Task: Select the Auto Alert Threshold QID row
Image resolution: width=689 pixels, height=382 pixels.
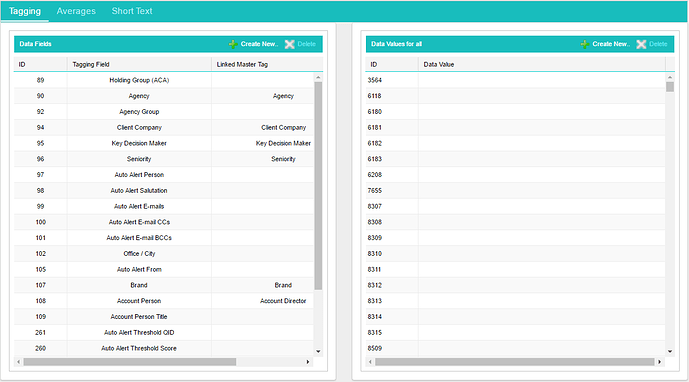Action: [164, 333]
